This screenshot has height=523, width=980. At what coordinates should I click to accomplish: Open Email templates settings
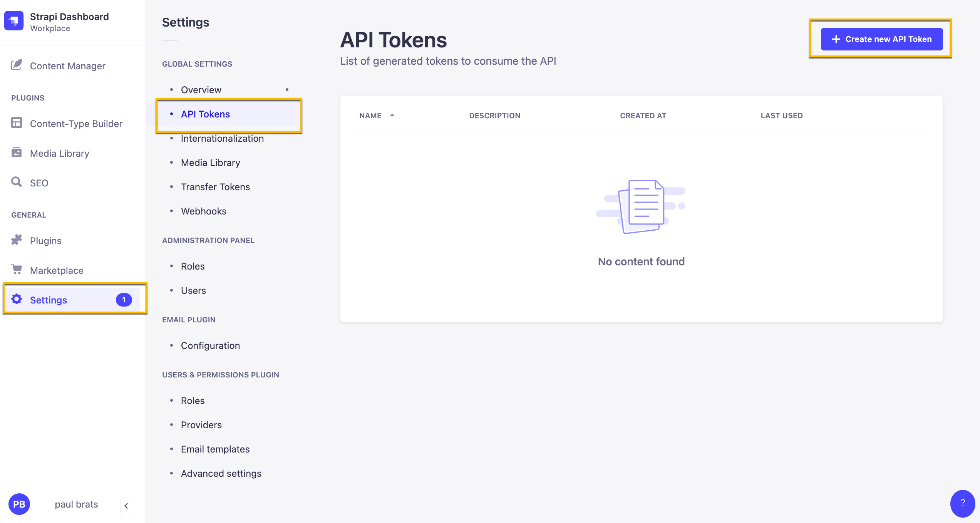(x=215, y=449)
